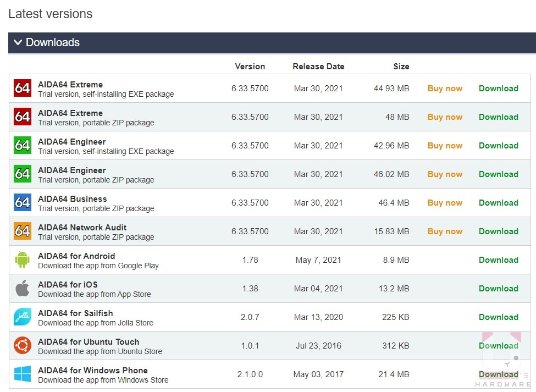Buy now AIDA64 Network Audit
536x392 pixels.
pyautogui.click(x=445, y=231)
